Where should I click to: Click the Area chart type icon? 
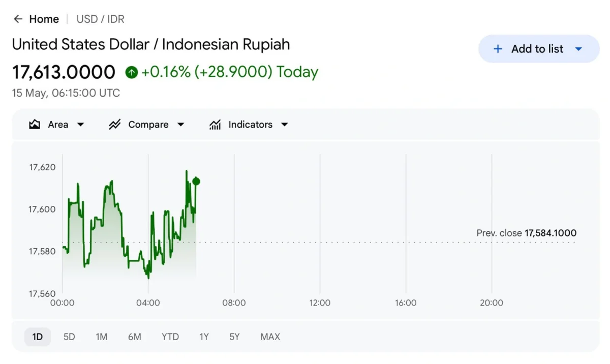point(35,125)
